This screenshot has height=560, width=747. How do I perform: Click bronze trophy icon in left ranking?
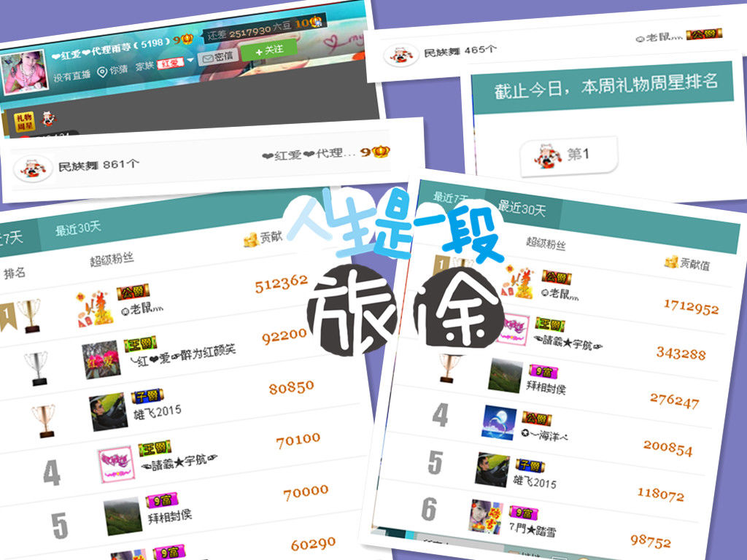(44, 421)
